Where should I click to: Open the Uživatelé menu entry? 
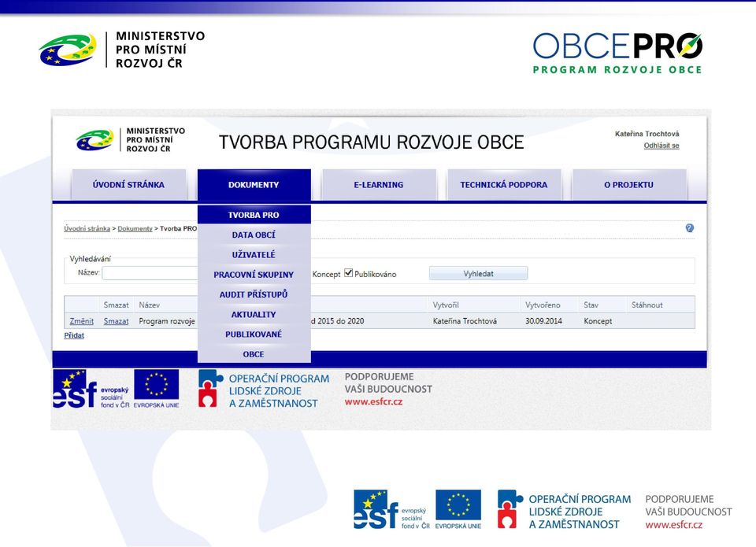(x=254, y=254)
